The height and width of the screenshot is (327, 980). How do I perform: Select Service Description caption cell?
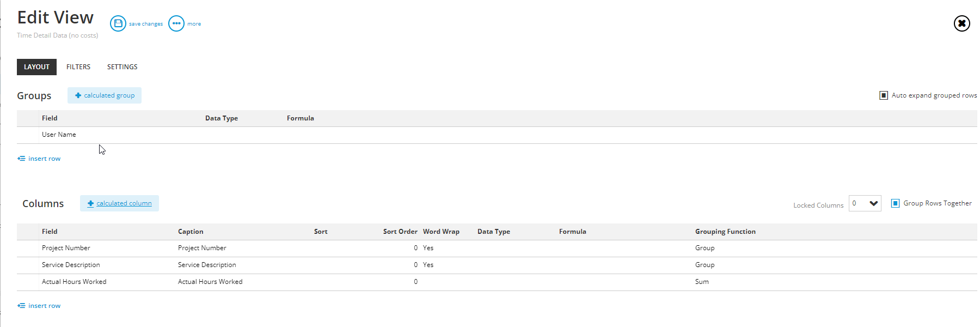(207, 265)
